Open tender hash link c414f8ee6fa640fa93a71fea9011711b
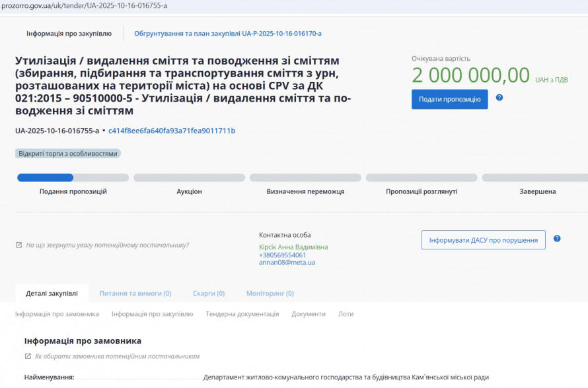Screen dimensions: 588x388 tap(172, 131)
